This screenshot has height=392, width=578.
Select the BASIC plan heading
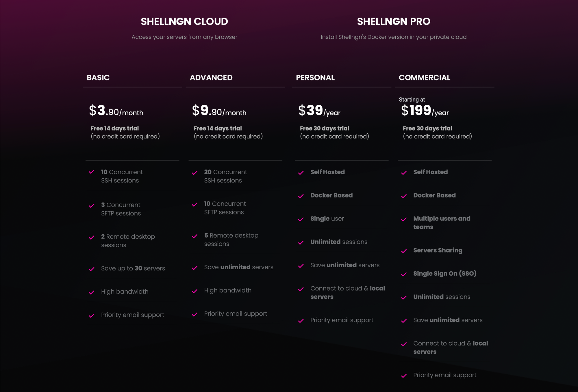click(98, 78)
